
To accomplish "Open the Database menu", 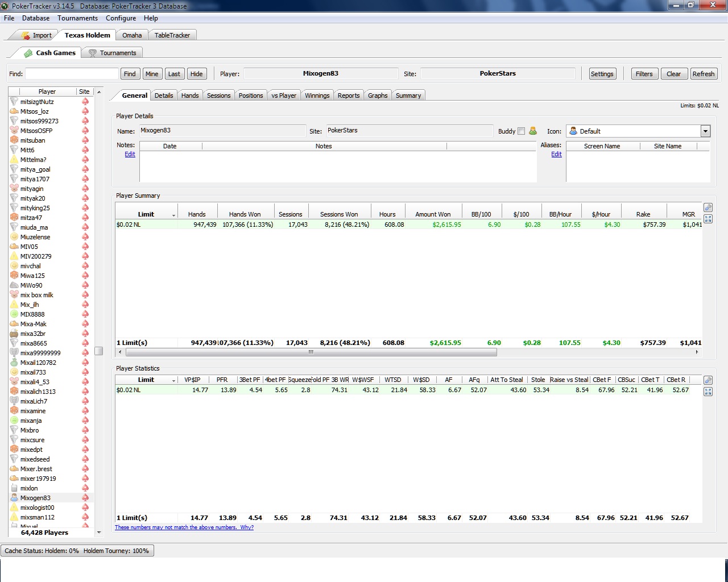I will pyautogui.click(x=36, y=18).
